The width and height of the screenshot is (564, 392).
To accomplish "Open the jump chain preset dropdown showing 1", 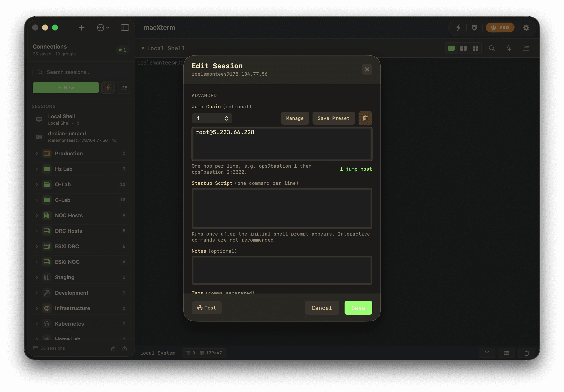I will 212,118.
